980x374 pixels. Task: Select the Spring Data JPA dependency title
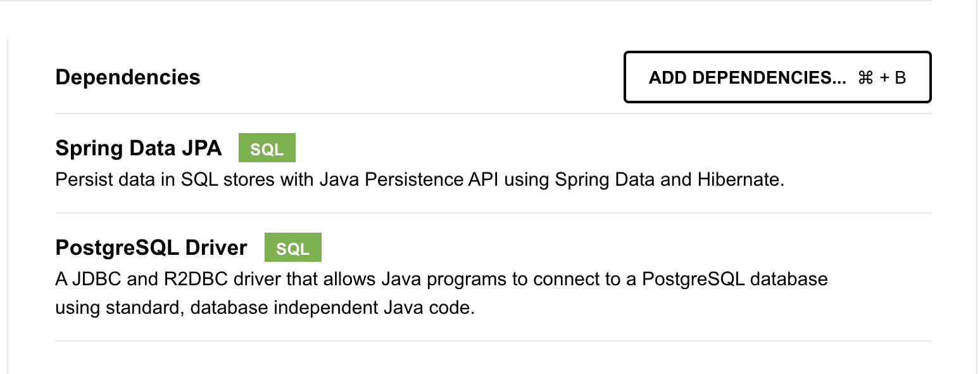pos(139,148)
